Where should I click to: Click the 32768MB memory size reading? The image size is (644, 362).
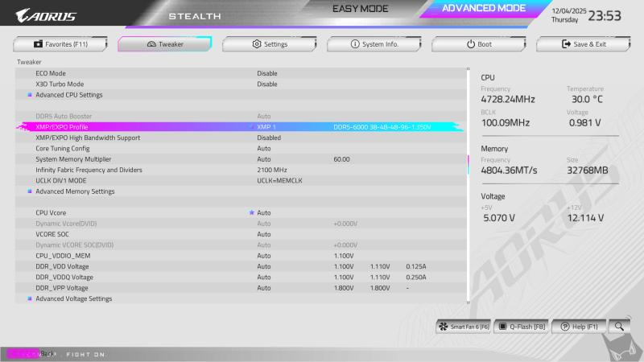click(588, 171)
